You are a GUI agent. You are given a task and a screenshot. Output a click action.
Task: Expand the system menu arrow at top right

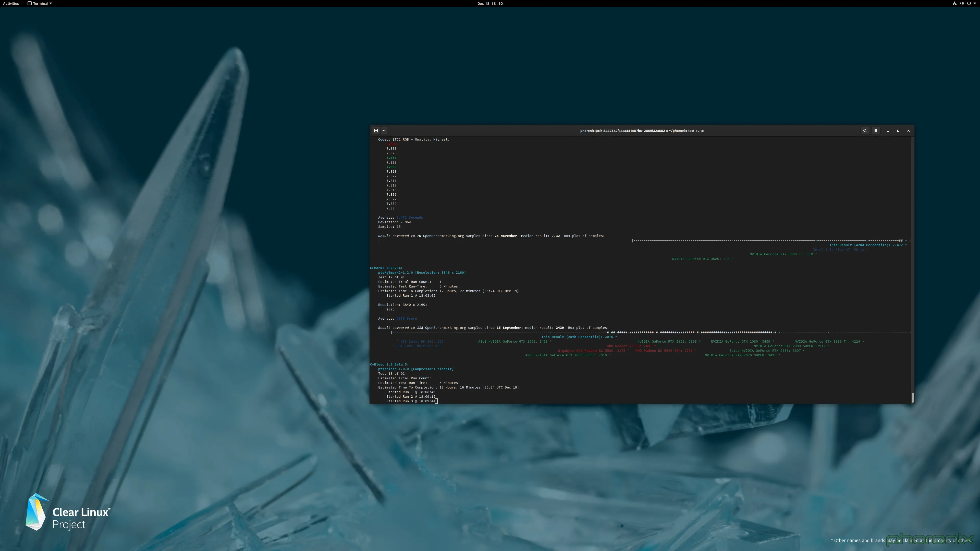[x=975, y=3]
